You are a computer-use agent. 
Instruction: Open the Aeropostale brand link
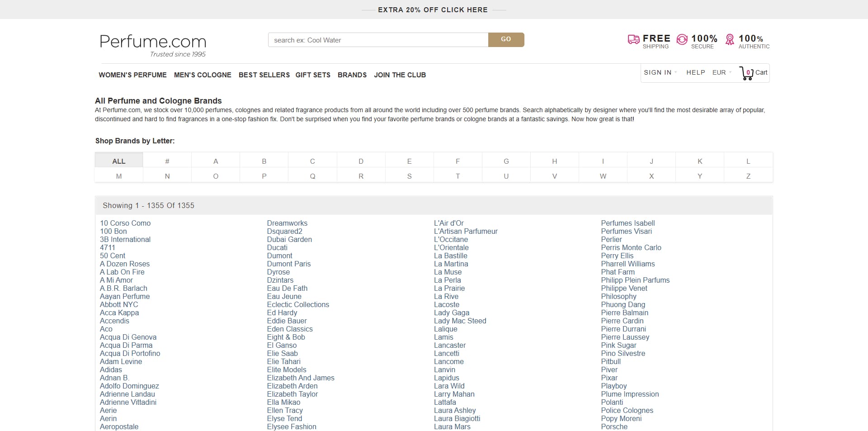tap(119, 426)
